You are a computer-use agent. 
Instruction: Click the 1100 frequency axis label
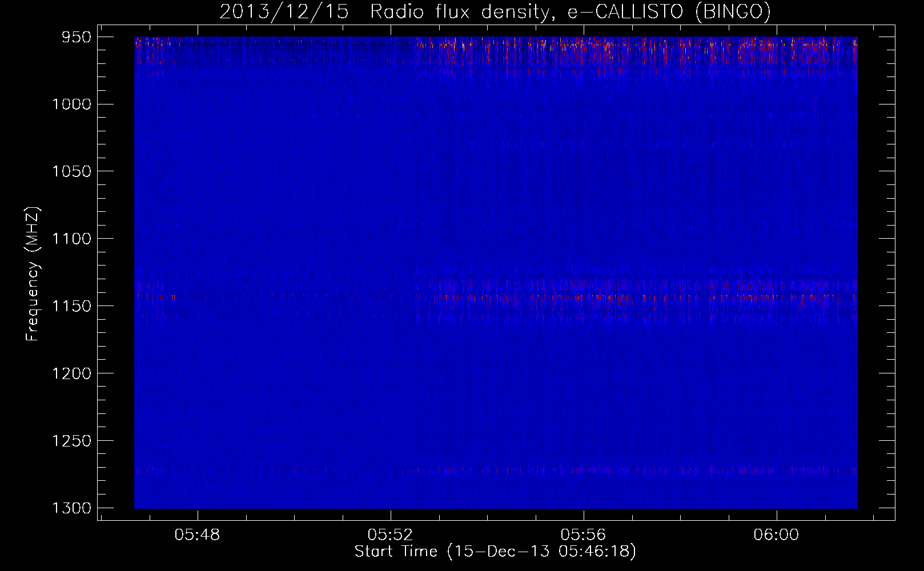(71, 239)
